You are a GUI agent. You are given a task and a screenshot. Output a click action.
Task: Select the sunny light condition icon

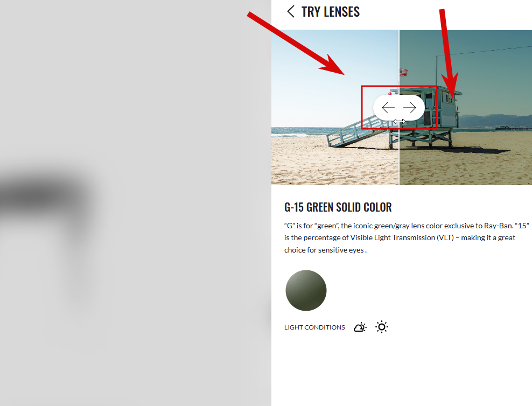tap(382, 327)
